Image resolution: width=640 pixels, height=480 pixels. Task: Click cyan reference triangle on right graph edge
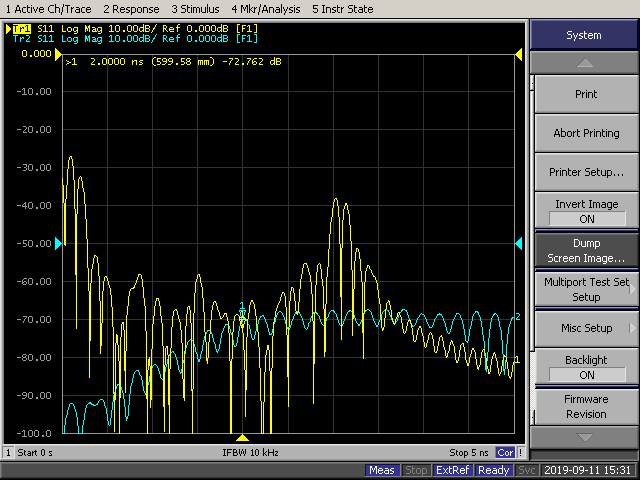(x=518, y=244)
